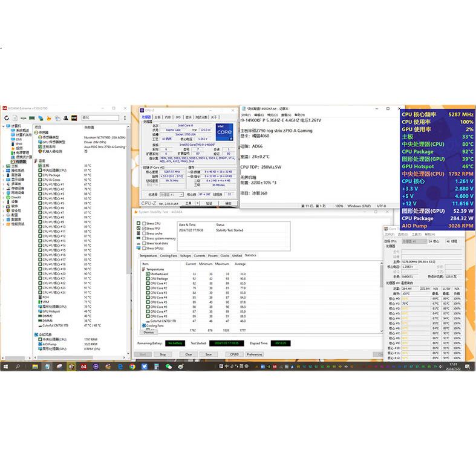Open the Windows Start menu
476x476 pixels.
[x=5, y=367]
